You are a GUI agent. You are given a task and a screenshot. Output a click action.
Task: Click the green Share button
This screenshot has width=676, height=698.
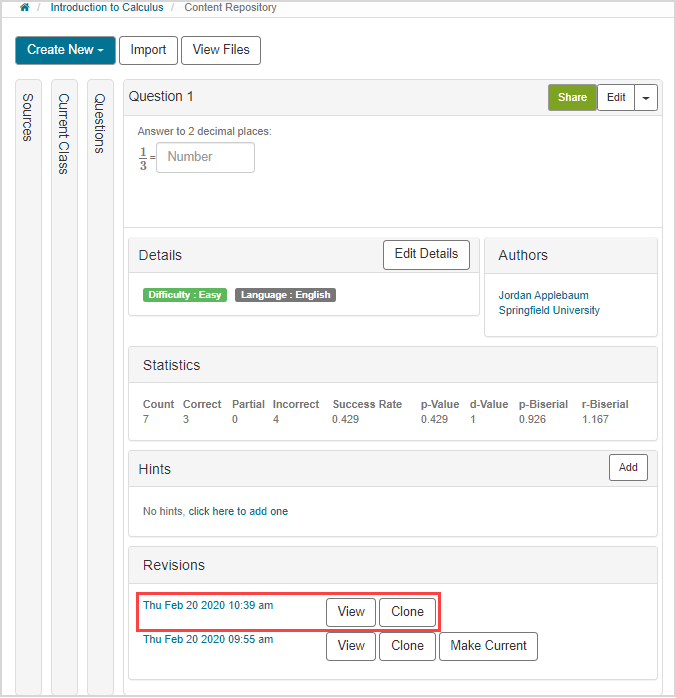pos(572,97)
